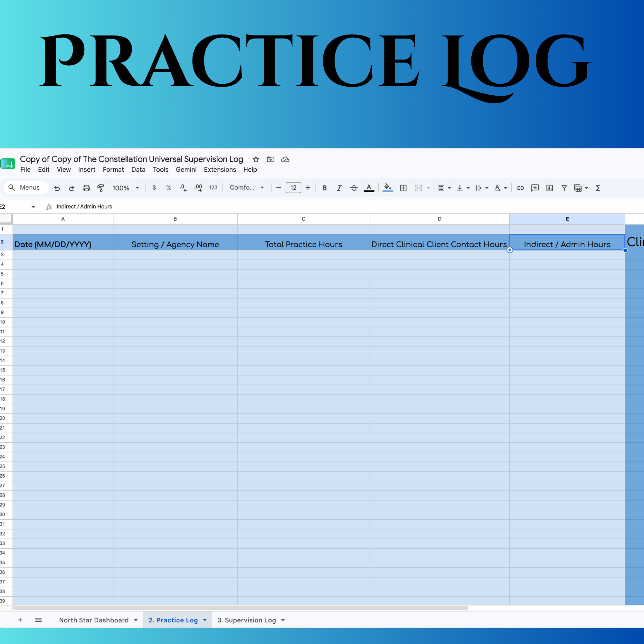The height and width of the screenshot is (644, 644).
Task: Move document to folder icon
Action: click(270, 159)
